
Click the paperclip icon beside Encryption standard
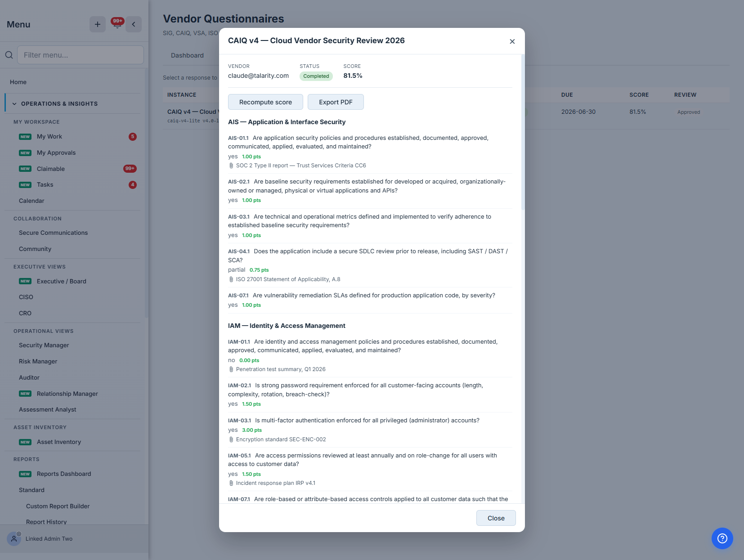click(231, 439)
